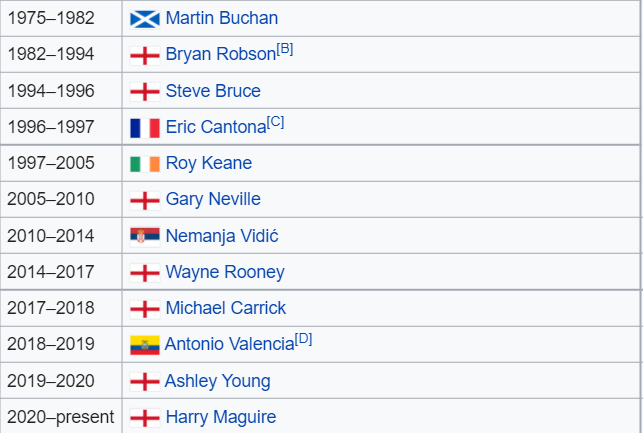Open the Steve Bruce link

213,91
